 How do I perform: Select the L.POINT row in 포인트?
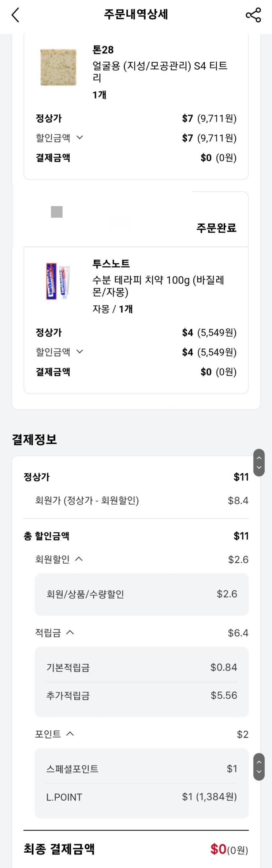tap(141, 797)
